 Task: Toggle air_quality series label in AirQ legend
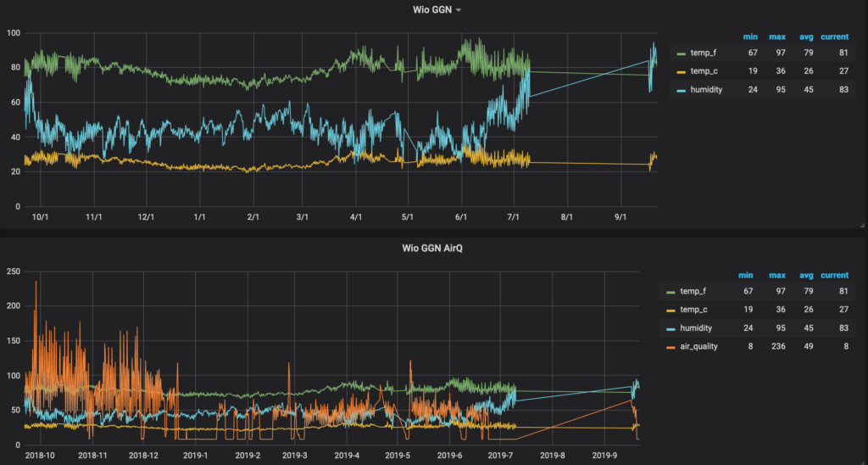(x=699, y=346)
